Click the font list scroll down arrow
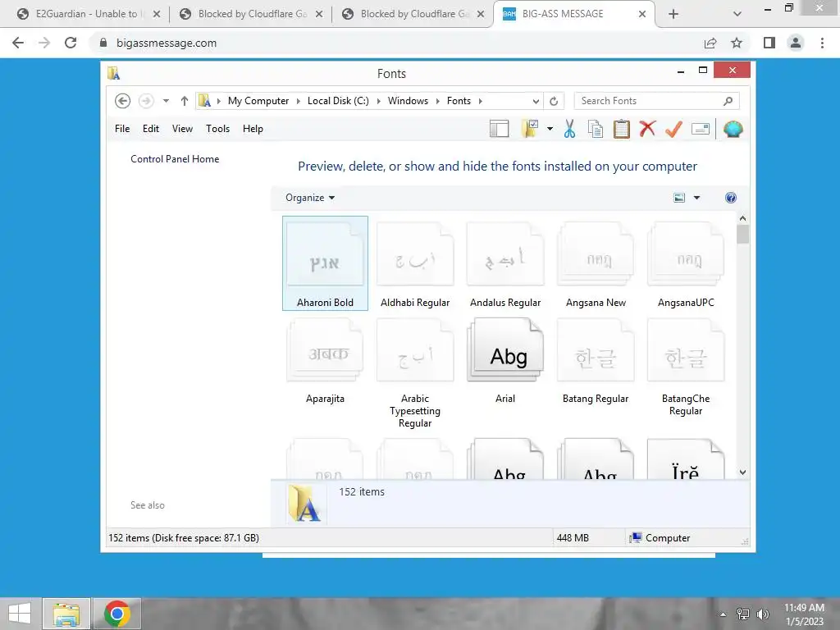The height and width of the screenshot is (630, 840). point(742,472)
